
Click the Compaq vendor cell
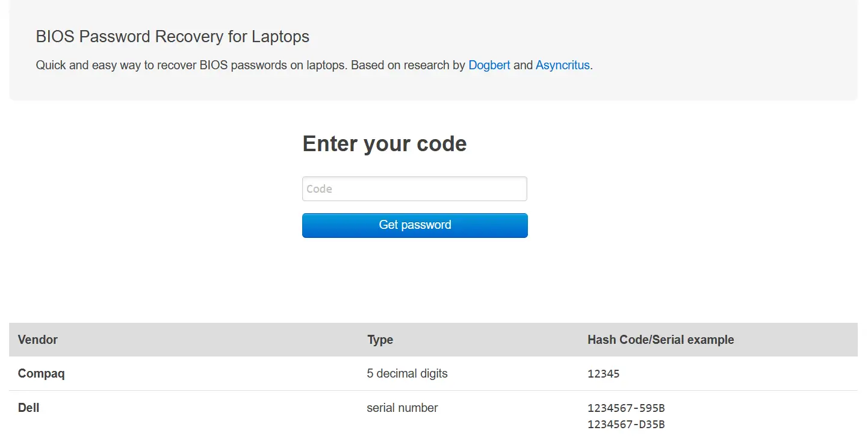42,373
